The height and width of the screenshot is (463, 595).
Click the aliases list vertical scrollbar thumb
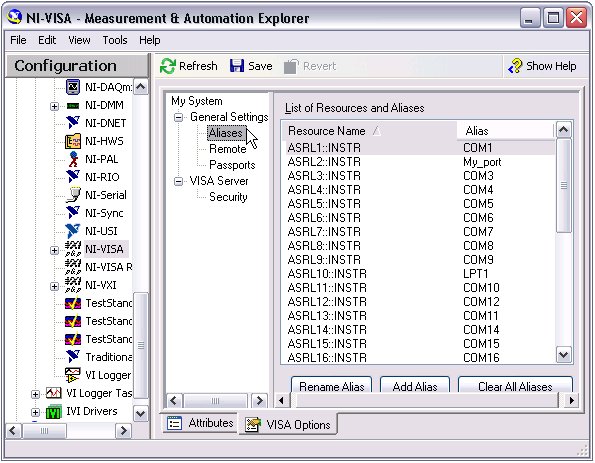pos(564,186)
